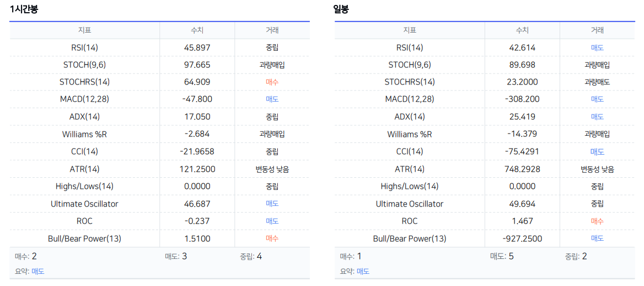Select Ultimate Oscillator label in 1시간봉 table
This screenshot has height=286, width=644.
pyautogui.click(x=84, y=204)
